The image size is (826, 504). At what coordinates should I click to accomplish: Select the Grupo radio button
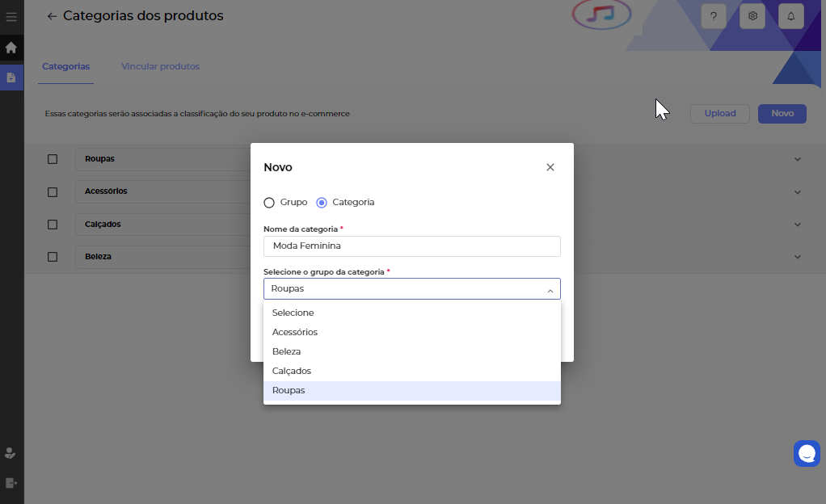tap(269, 202)
